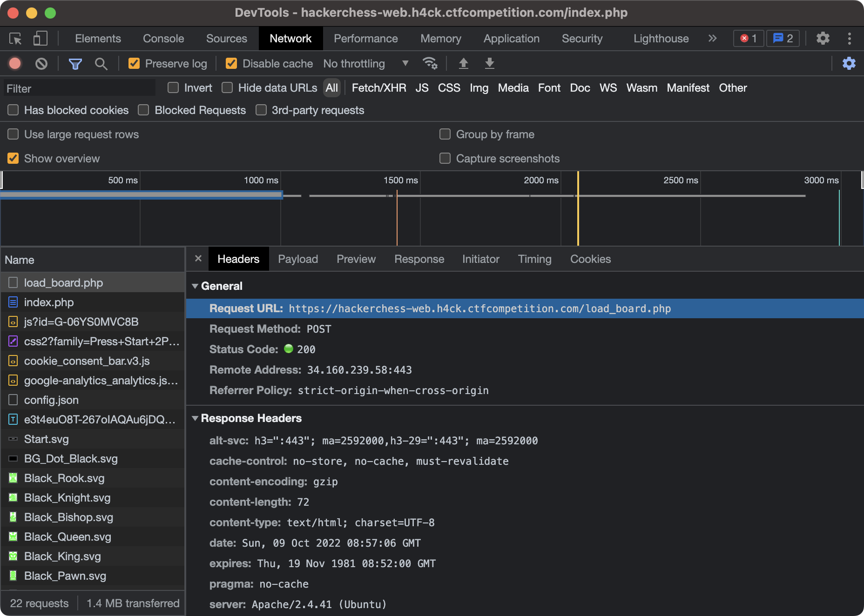The height and width of the screenshot is (616, 864).
Task: Open DevTools settings gear
Action: pyautogui.click(x=823, y=39)
